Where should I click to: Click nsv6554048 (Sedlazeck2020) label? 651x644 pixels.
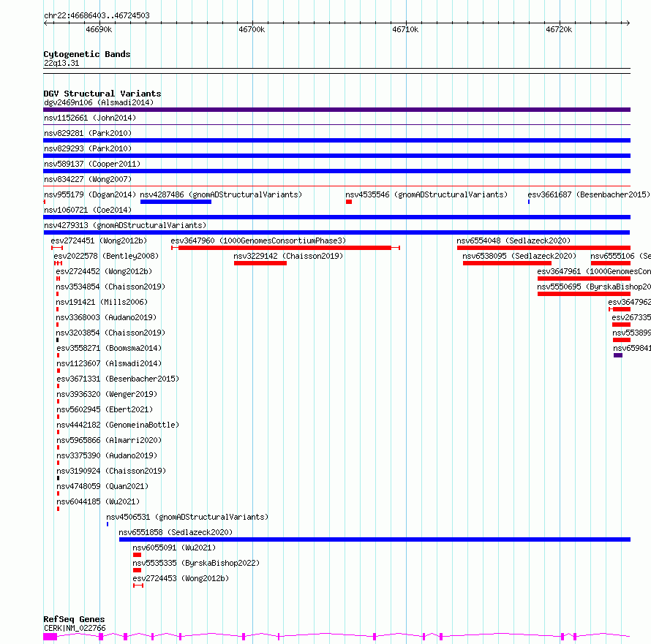coord(513,240)
